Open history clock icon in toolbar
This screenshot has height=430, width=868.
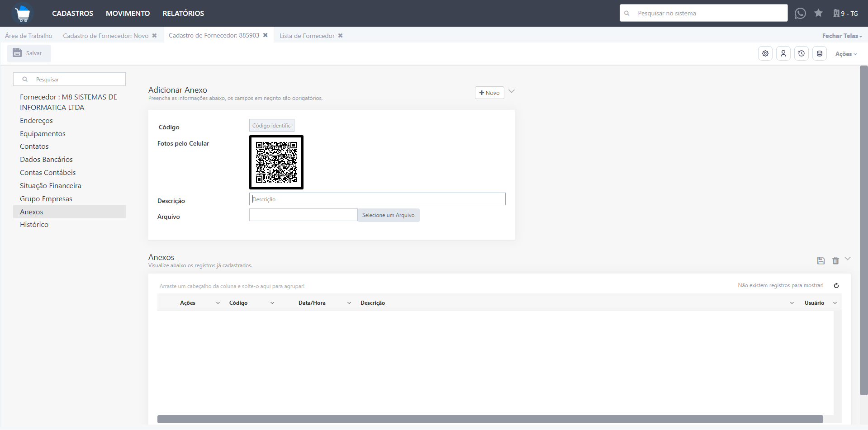802,53
